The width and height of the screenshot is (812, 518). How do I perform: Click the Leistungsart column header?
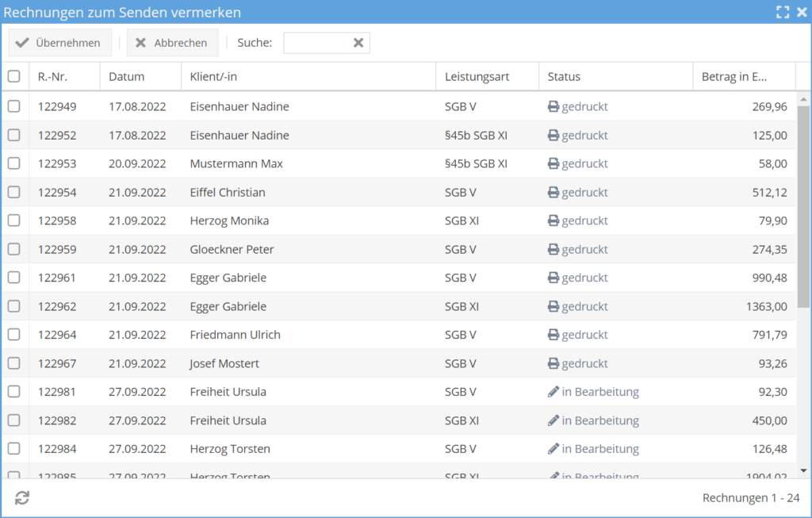(x=477, y=77)
